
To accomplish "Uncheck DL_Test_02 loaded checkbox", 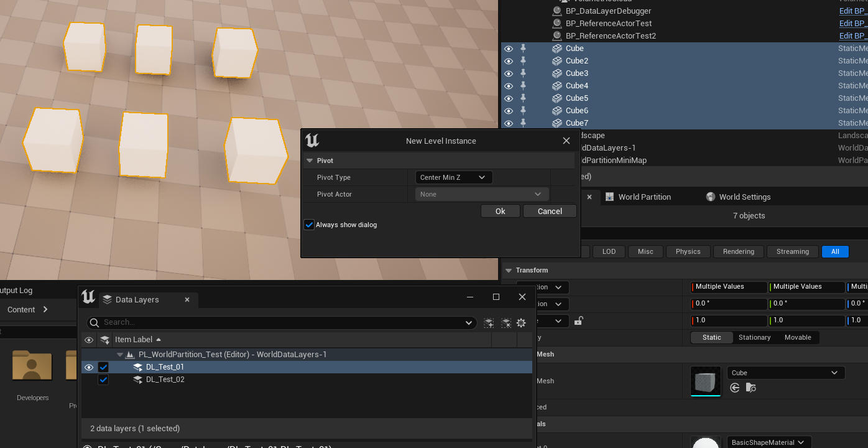I will 103,380.
